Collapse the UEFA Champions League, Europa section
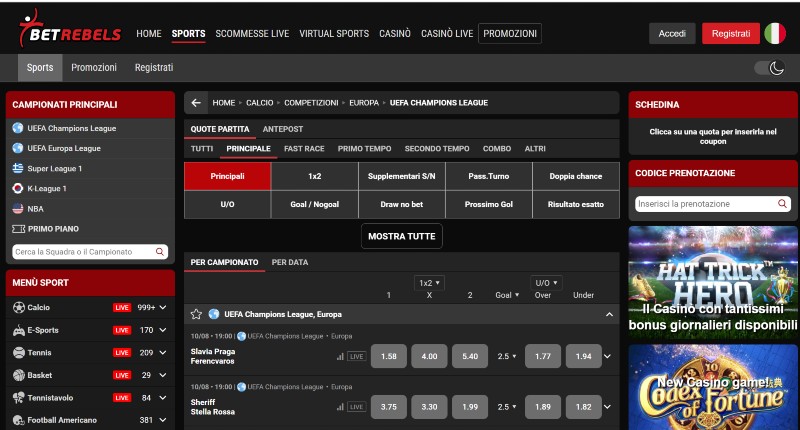Viewport: 800px width, 430px height. pos(609,314)
